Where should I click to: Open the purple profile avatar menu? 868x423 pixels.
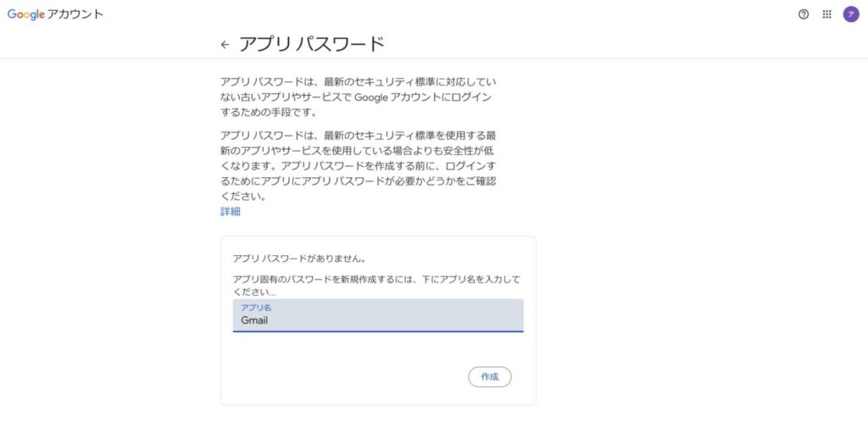tap(851, 14)
